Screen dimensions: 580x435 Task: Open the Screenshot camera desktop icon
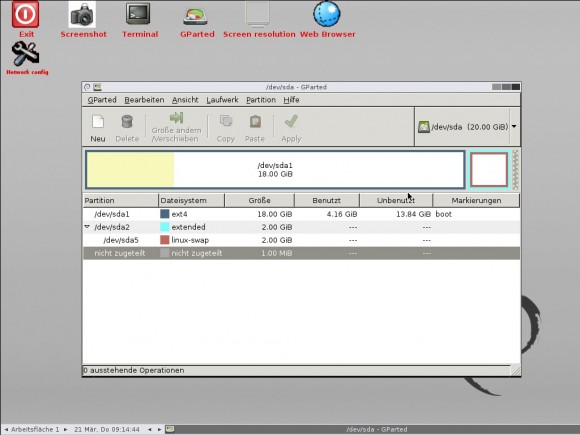[x=82, y=14]
